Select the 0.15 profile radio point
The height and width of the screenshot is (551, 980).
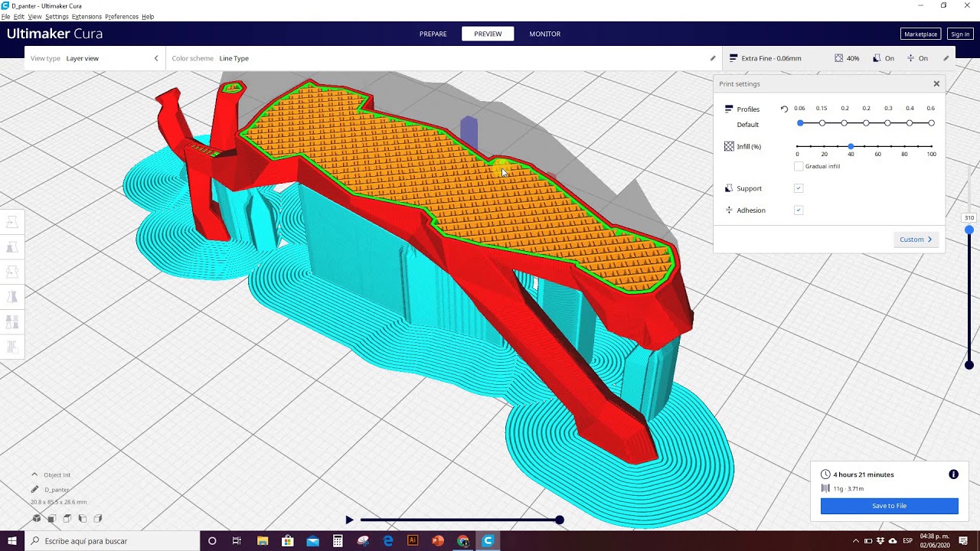(822, 123)
